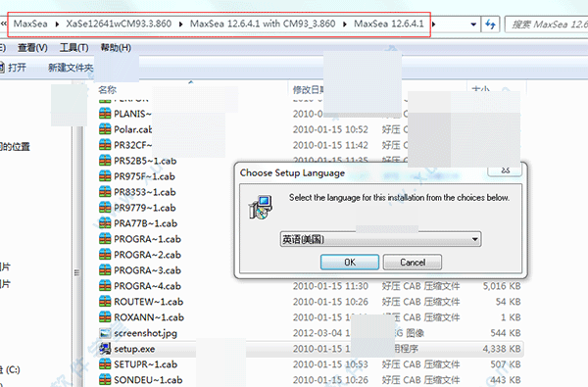Open the 查看(V) menu
This screenshot has height=387, width=588.
pyautogui.click(x=32, y=48)
